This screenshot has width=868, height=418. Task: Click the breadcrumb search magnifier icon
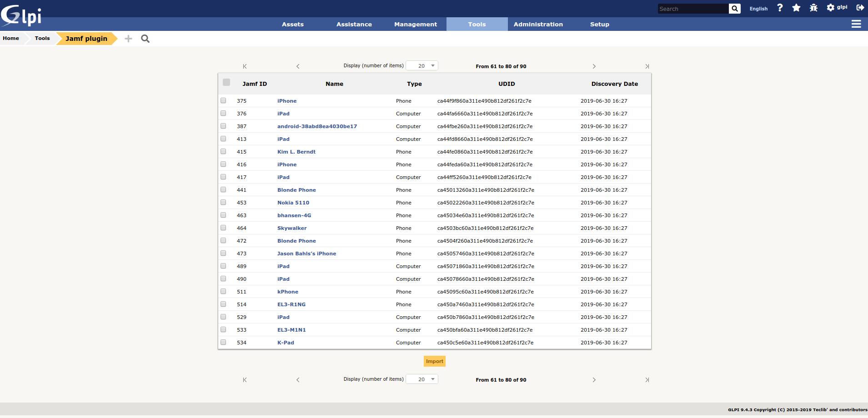pyautogui.click(x=145, y=39)
